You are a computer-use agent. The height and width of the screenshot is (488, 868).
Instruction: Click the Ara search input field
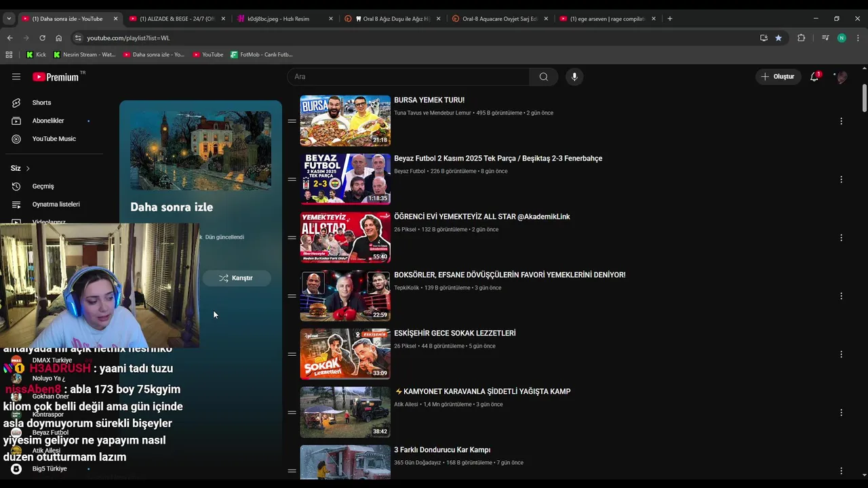[408, 77]
